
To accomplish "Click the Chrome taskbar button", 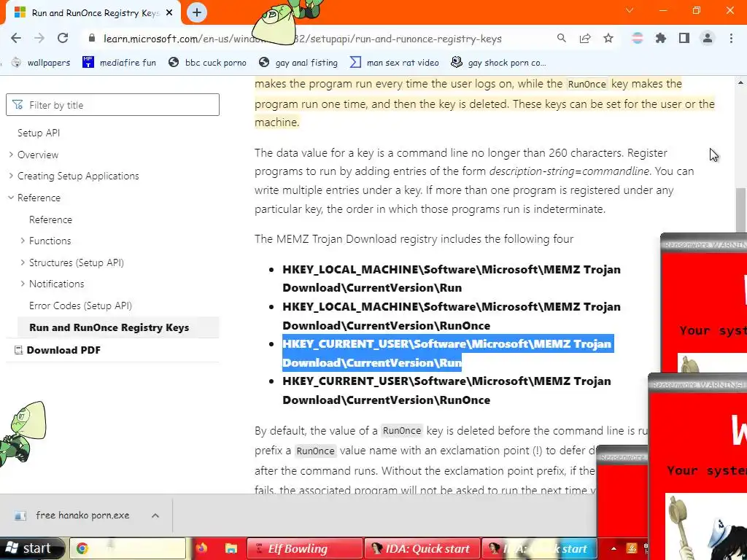I will pos(128,548).
